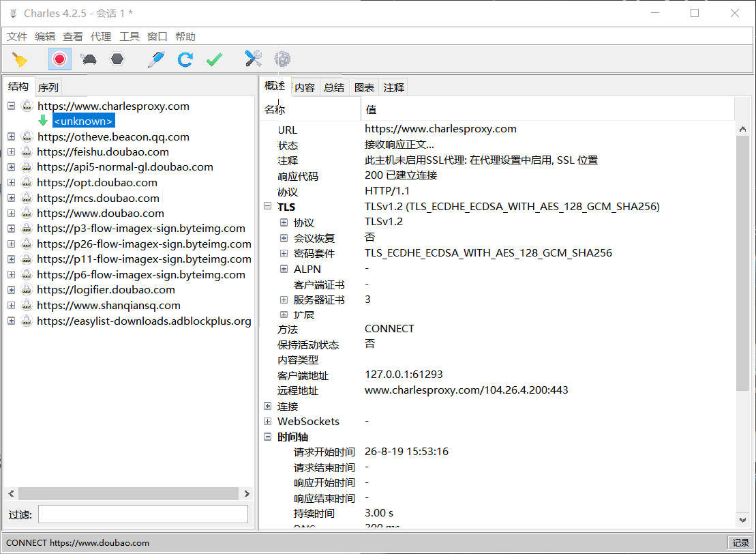The width and height of the screenshot is (756, 554).
Task: Click the overview scrollbar down arrow
Action: tap(742, 520)
